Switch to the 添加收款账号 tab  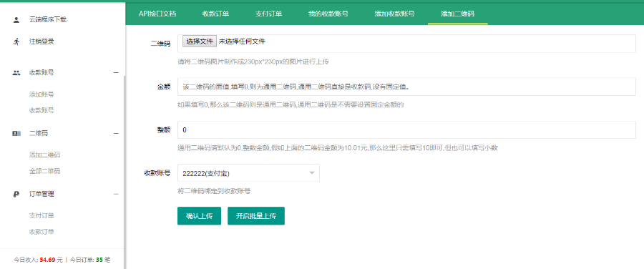click(x=394, y=14)
